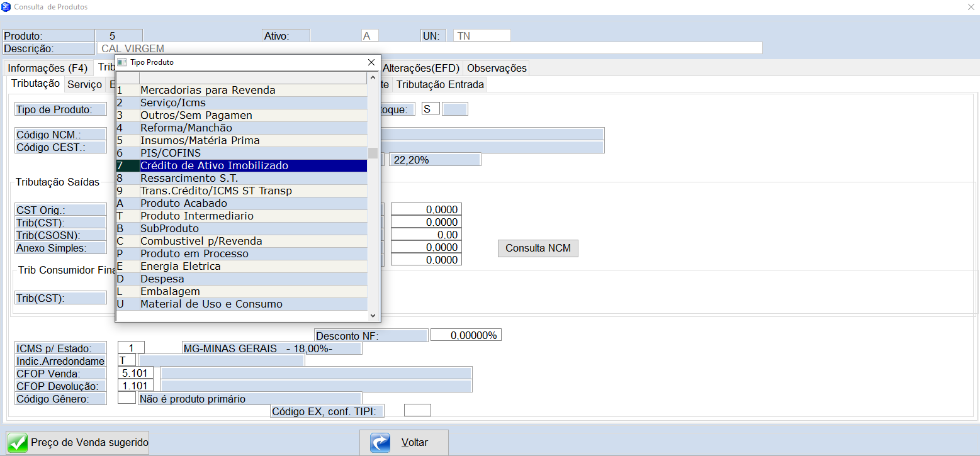The width and height of the screenshot is (980, 456).
Task: Switch to the Observações tab
Action: coord(496,68)
